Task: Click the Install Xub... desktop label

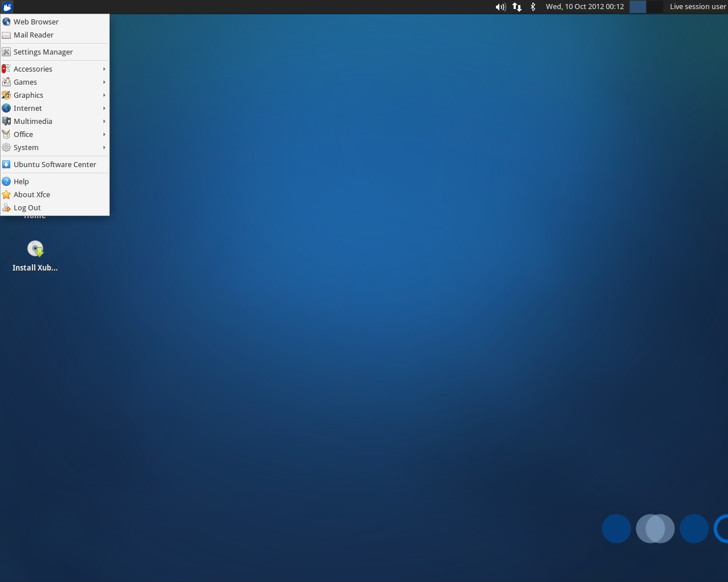Action: click(35, 268)
